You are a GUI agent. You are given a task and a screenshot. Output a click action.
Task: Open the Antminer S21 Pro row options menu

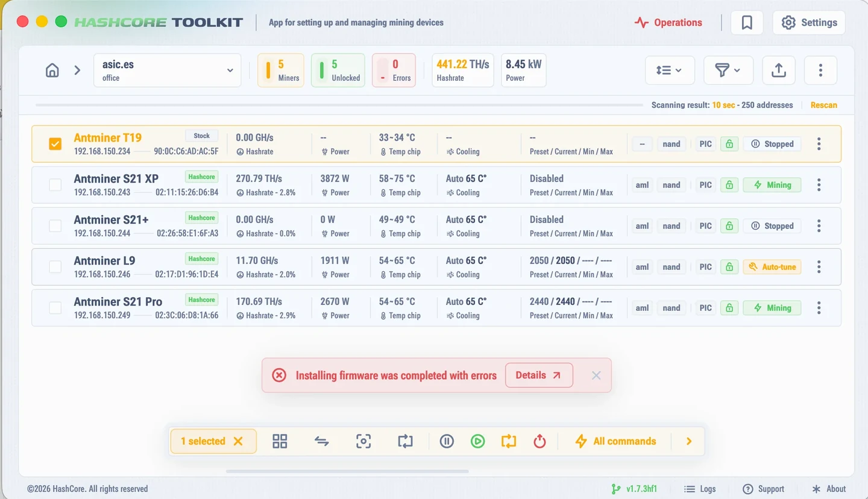coord(819,308)
